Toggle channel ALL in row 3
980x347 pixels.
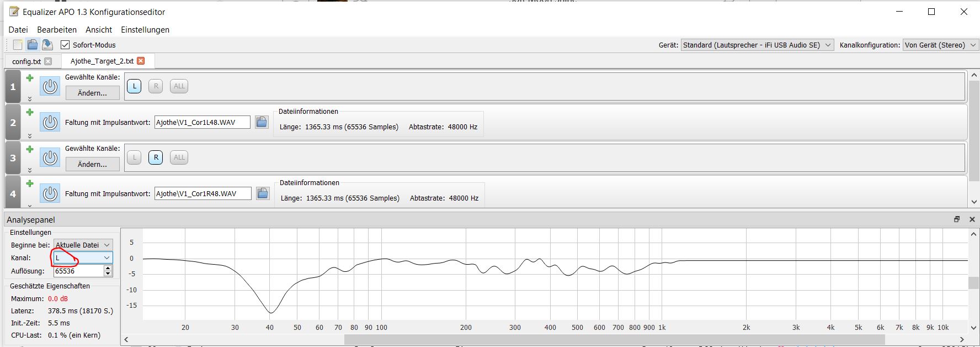[179, 157]
